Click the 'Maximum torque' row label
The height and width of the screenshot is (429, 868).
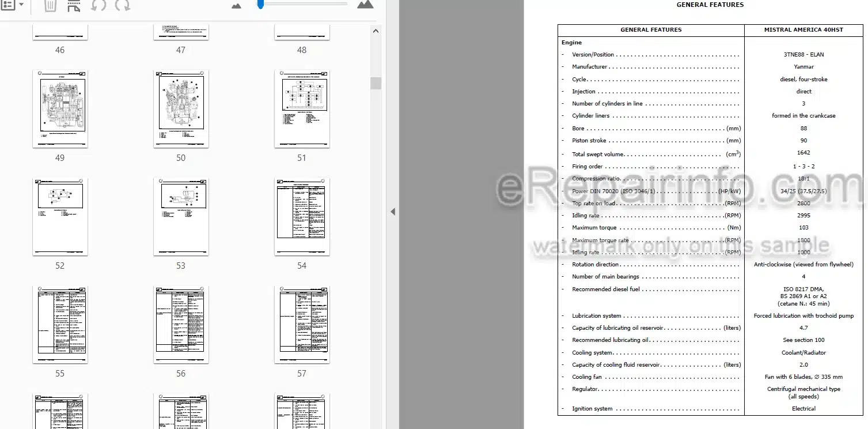594,228
